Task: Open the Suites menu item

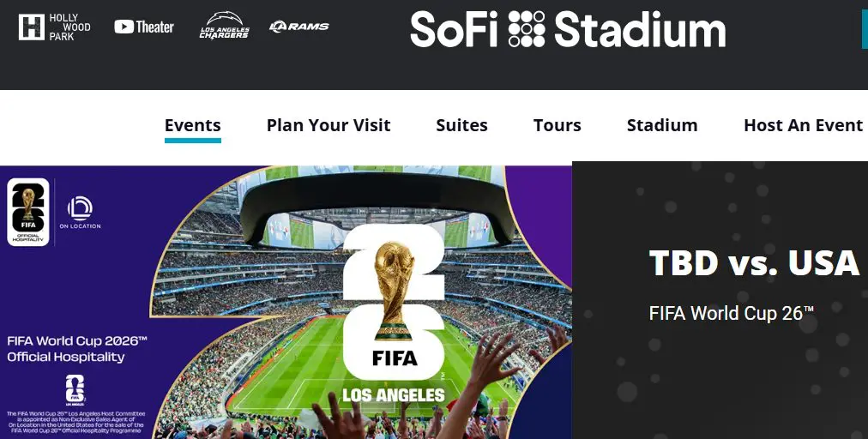Action: tap(461, 125)
